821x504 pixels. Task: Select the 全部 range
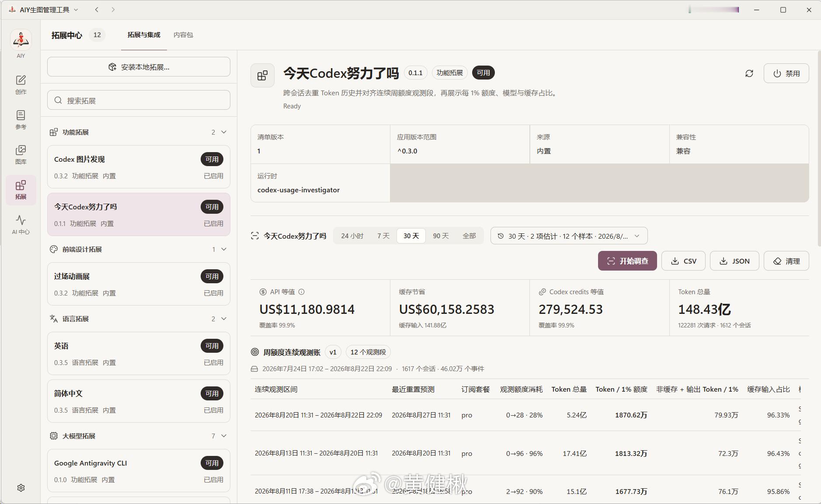(469, 236)
